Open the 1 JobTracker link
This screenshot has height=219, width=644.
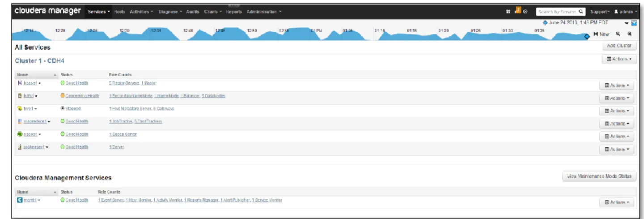121,121
